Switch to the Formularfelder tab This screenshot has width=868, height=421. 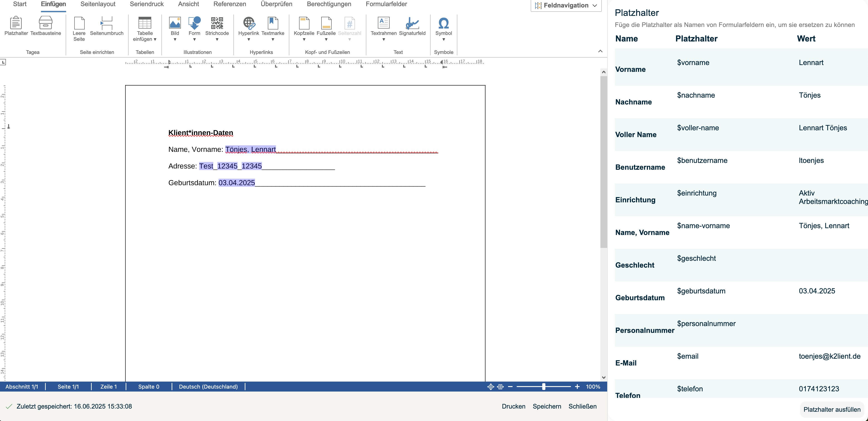coord(386,4)
